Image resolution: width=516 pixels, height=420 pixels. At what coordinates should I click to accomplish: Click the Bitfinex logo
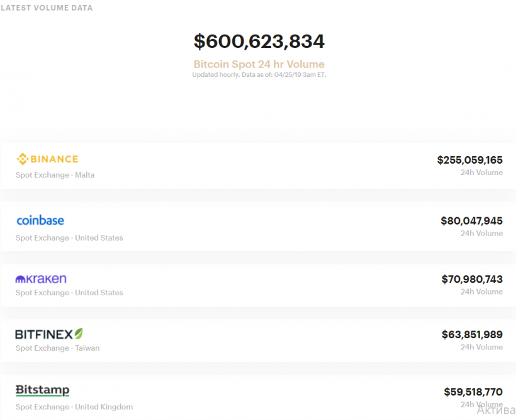49,334
